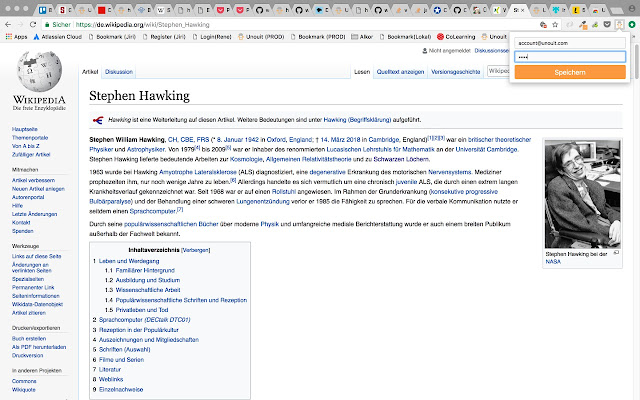Click the address bar URL

142,24
